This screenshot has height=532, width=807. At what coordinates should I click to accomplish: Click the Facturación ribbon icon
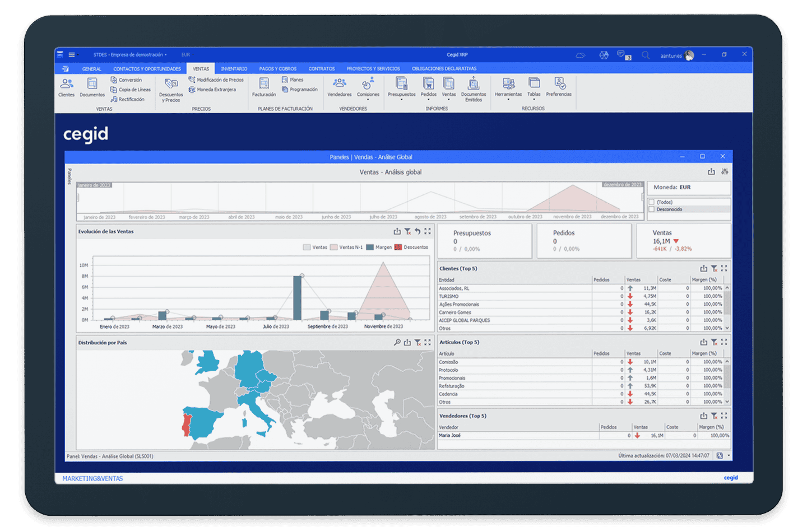(263, 86)
